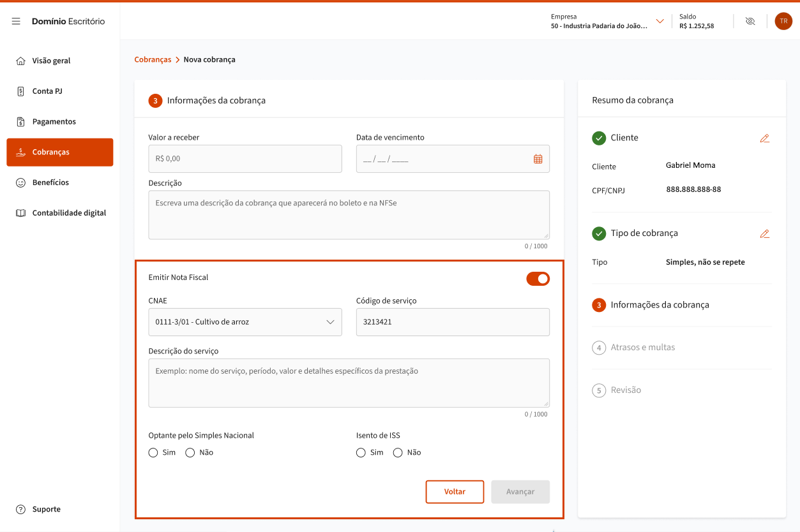Click the Suporte help icon

tap(21, 509)
